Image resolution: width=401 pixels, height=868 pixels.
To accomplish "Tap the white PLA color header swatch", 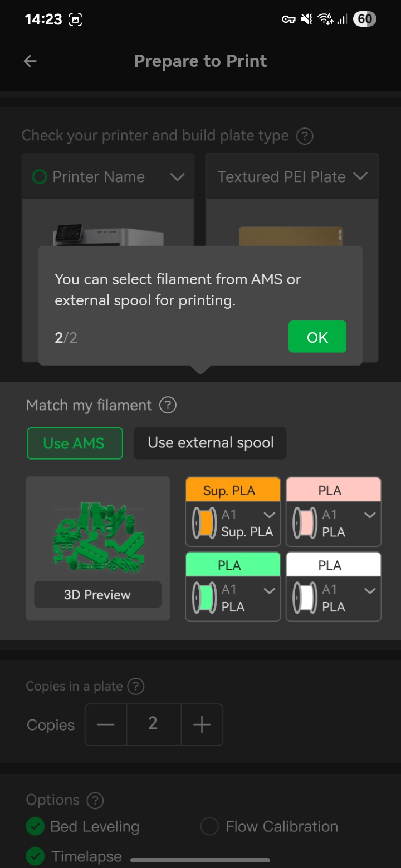I will [333, 565].
